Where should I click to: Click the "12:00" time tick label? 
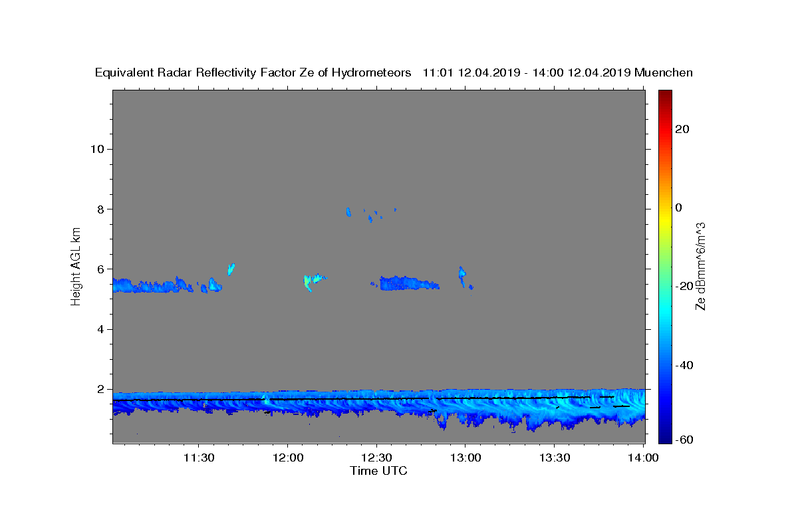coord(287,458)
